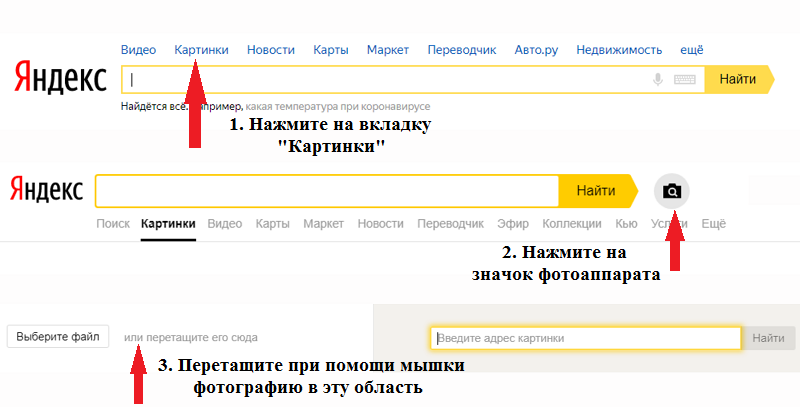Click the gray Найти button beside image URL field
The image size is (800, 407).
point(768,338)
